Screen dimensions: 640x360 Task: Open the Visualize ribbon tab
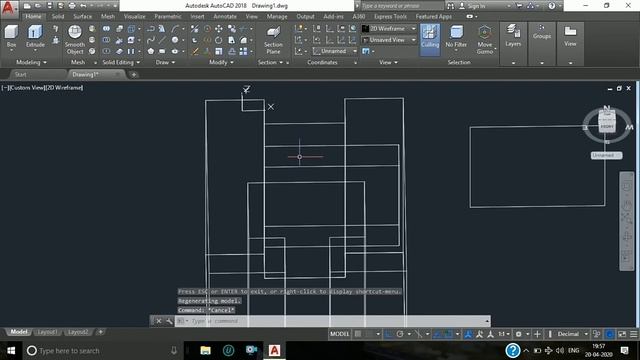[x=134, y=16]
